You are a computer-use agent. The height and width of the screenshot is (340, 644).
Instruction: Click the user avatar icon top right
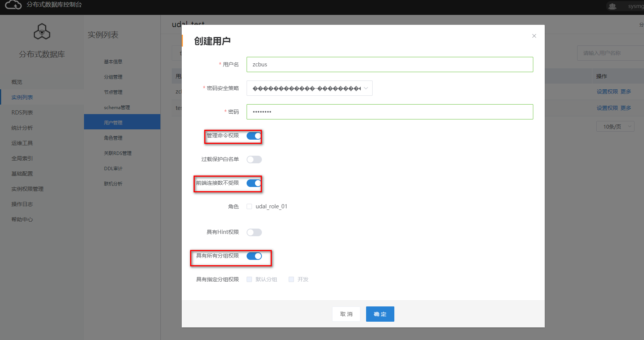pyautogui.click(x=612, y=6)
